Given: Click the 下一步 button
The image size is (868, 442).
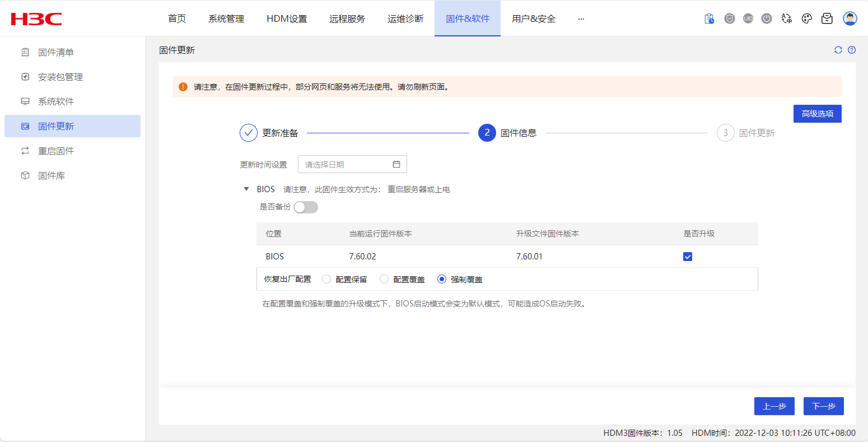Looking at the screenshot, I should click(x=824, y=406).
